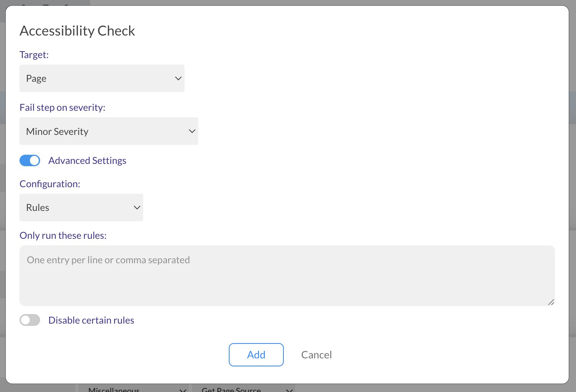The image size is (576, 392).
Task: Click the chevron on the Minor Severity selector
Action: click(x=191, y=131)
